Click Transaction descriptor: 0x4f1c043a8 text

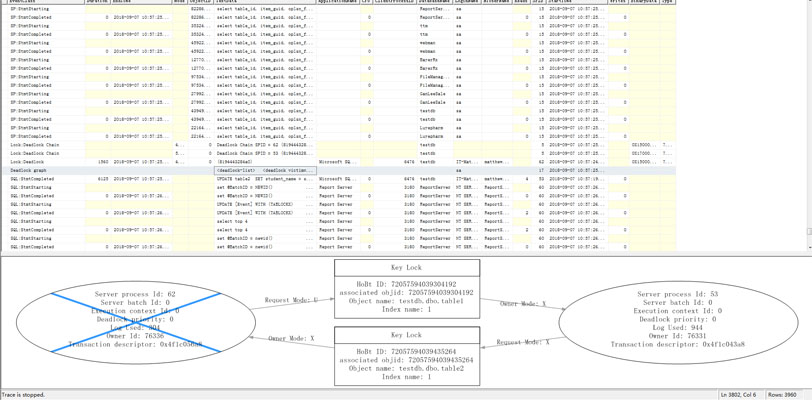pos(678,344)
